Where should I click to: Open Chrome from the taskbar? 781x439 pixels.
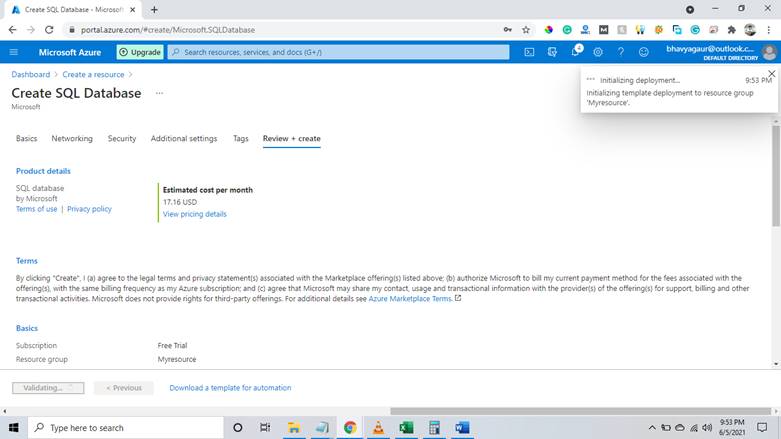350,428
